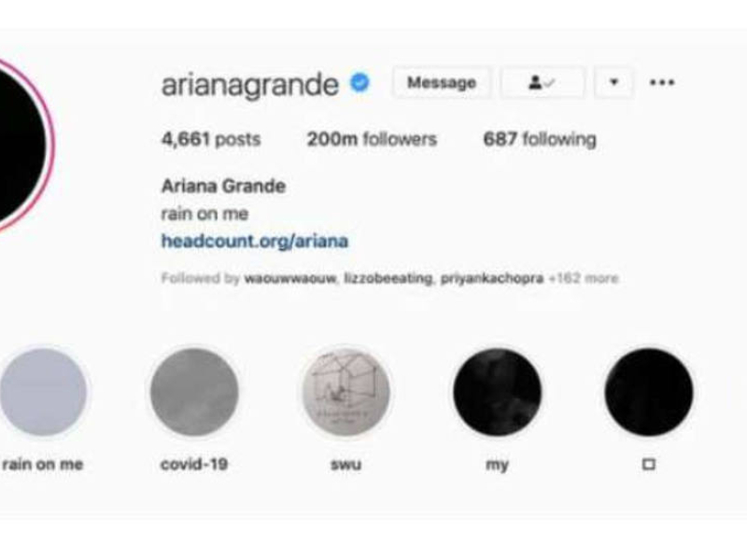Image resolution: width=747 pixels, height=560 pixels.
Task: View the profile picture story ring
Action: (22, 145)
